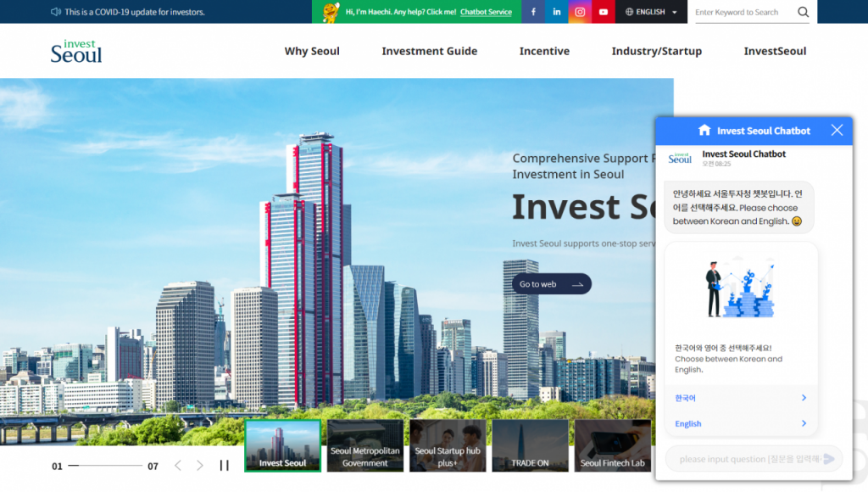This screenshot has width=868, height=492.
Task: Open the Instagram social icon
Action: coord(580,12)
